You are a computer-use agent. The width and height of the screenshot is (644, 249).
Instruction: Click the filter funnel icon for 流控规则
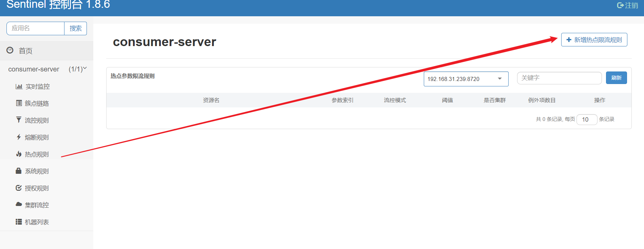point(19,120)
